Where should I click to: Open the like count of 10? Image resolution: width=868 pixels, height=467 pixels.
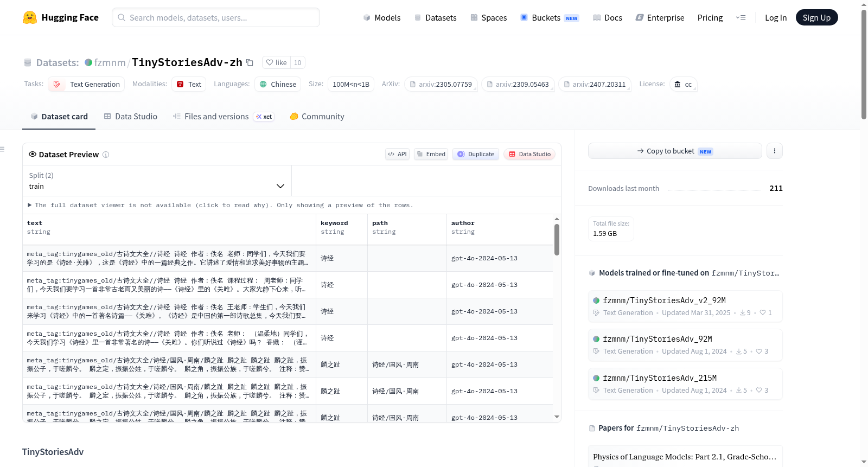[297, 62]
